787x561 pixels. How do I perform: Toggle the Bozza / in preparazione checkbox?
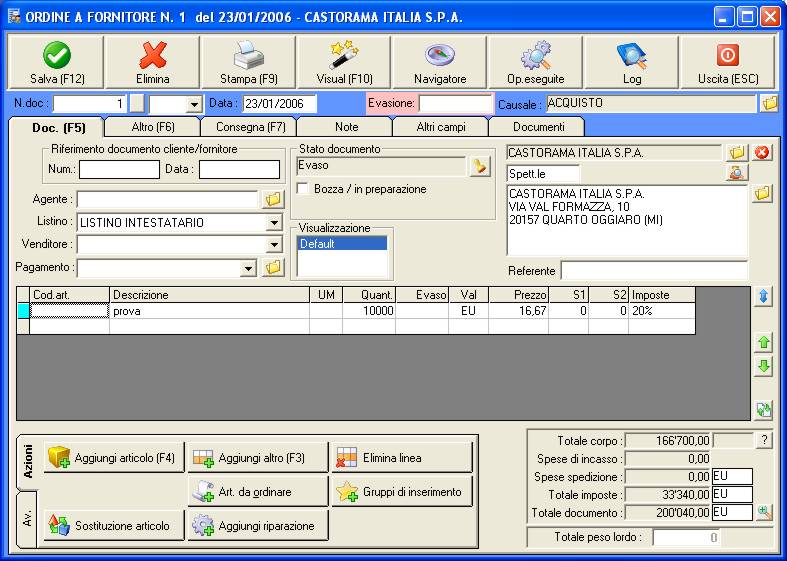(x=303, y=189)
